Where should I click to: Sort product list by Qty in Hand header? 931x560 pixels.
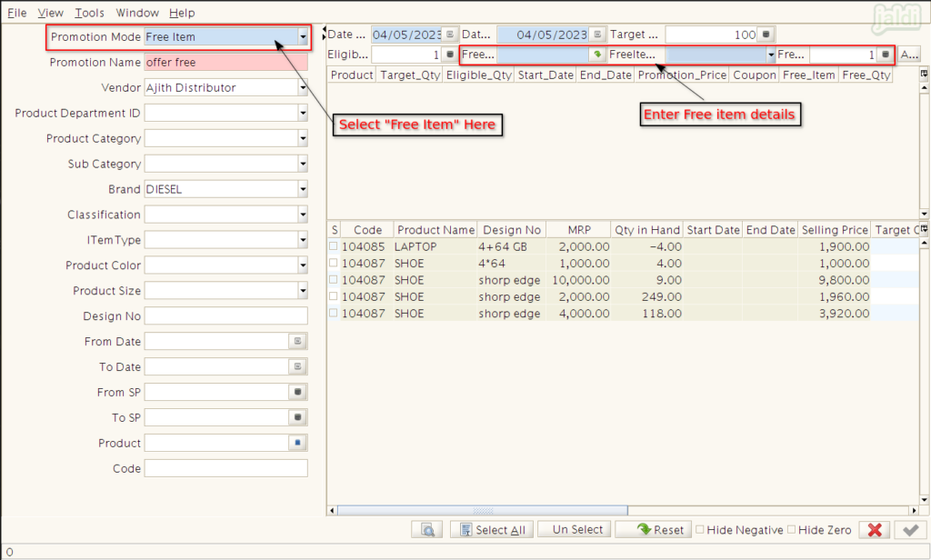pyautogui.click(x=646, y=230)
